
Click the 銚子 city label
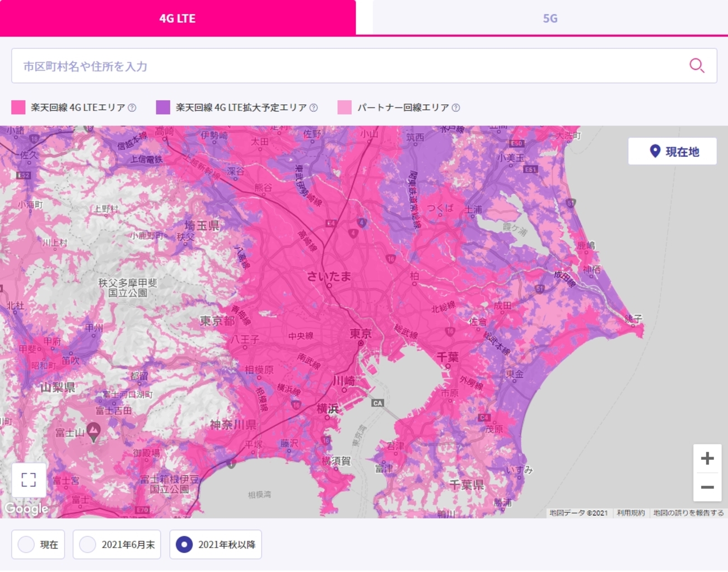point(633,318)
